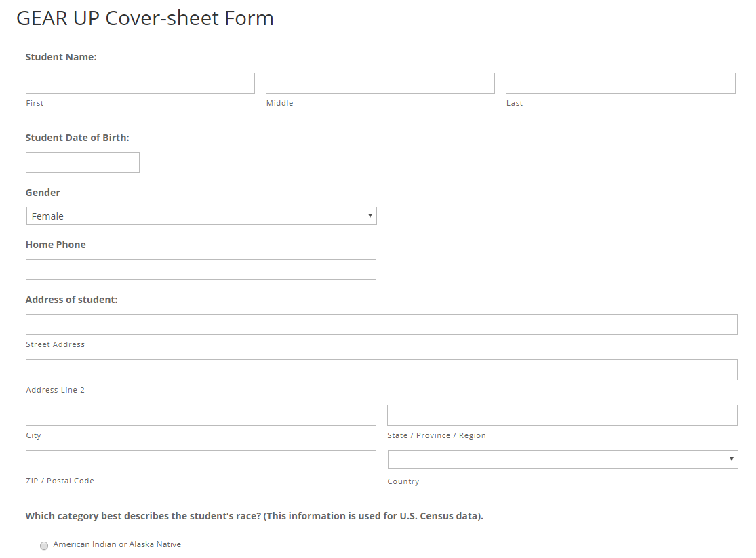The image size is (756, 558).
Task: Click the Last name input field
Action: coord(620,83)
